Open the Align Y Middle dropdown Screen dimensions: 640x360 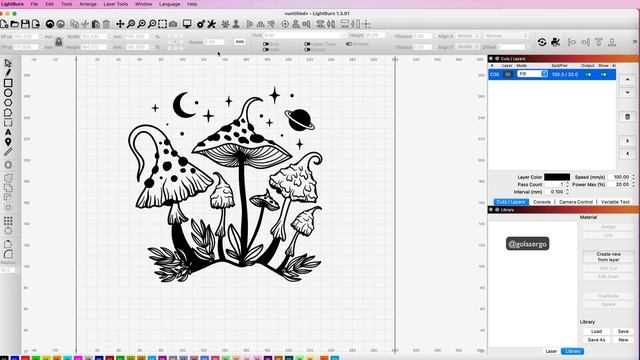pos(467,47)
